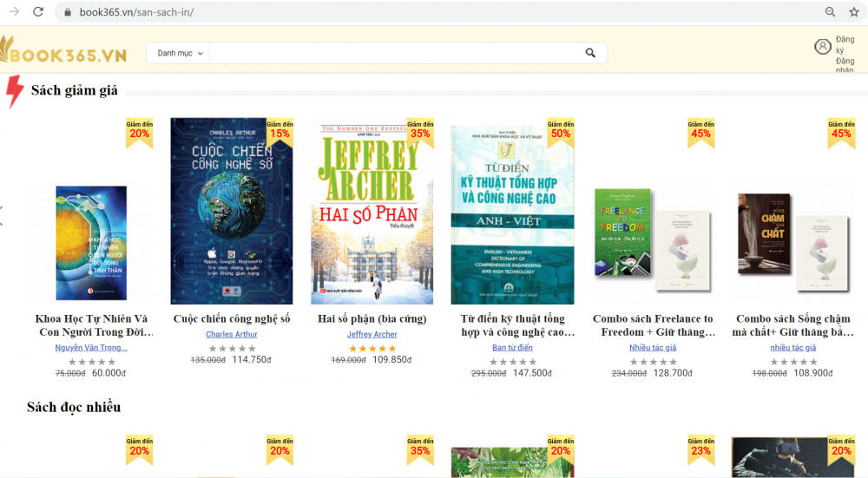The width and height of the screenshot is (868, 478).
Task: Open the Danh mục category dropdown
Action: [180, 53]
